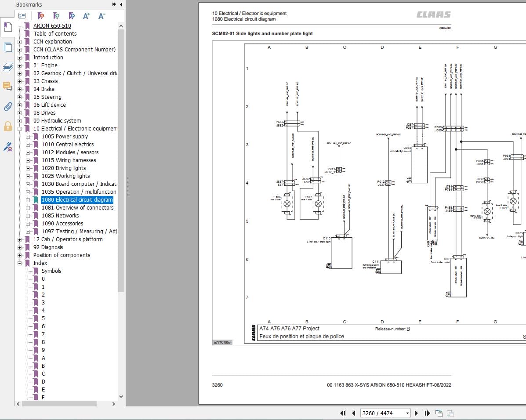Select 1010 Central electrics bookmark

(x=67, y=144)
